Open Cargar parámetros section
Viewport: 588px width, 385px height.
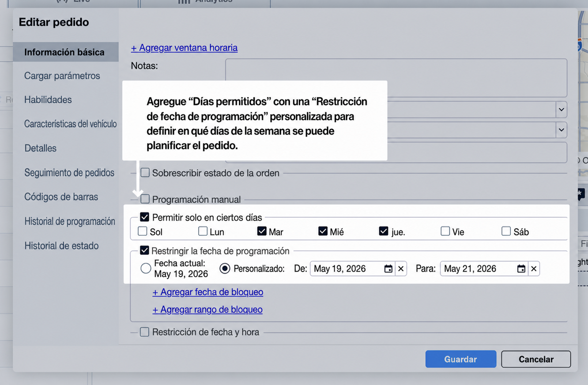point(62,76)
